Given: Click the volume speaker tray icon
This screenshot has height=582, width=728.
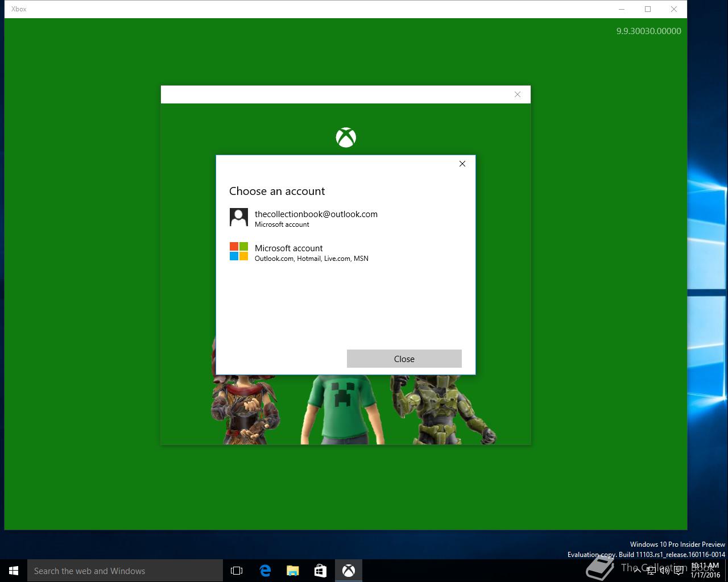Looking at the screenshot, I should [664, 571].
